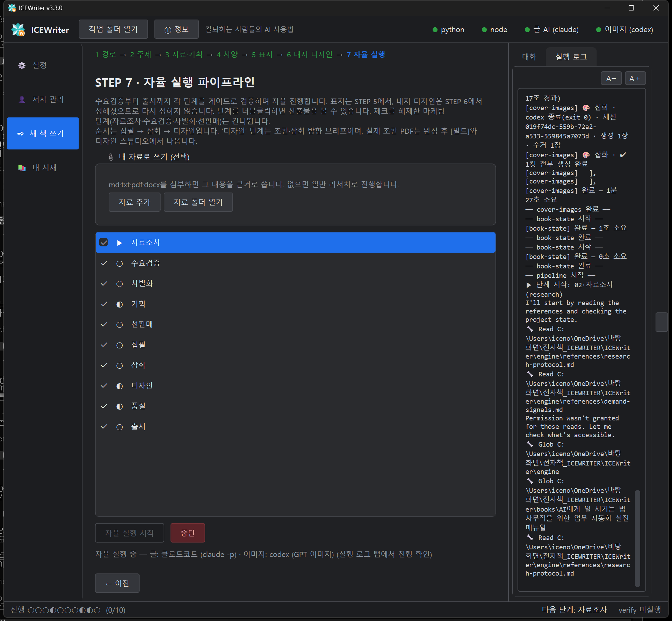The height and width of the screenshot is (621, 672).
Task: Go to breadcrumb step 6 내지 디자인
Action: pos(310,55)
